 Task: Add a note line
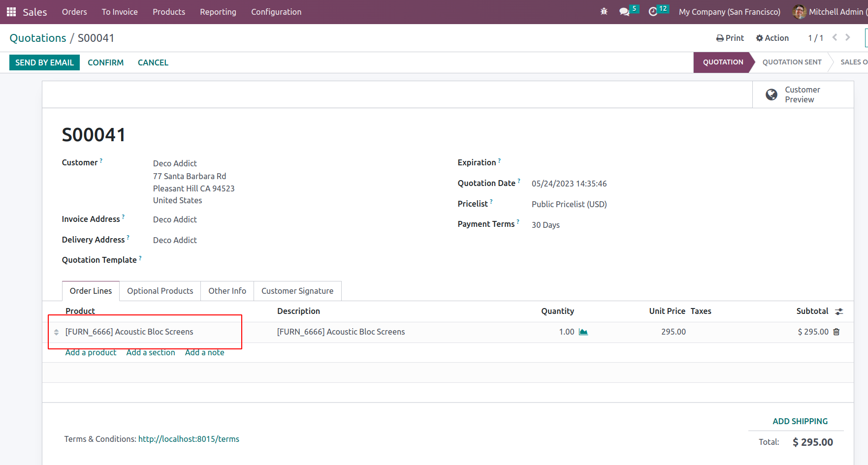click(x=205, y=352)
